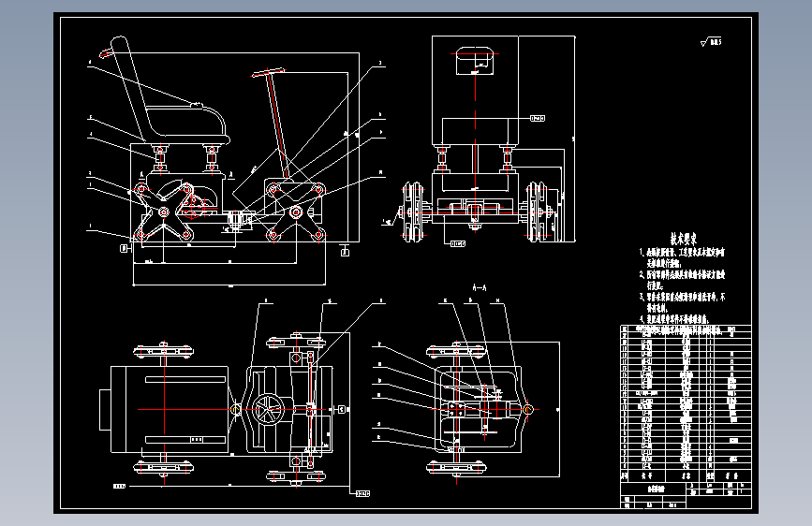The height and width of the screenshot is (526, 812).
Task: Click the 技术要求 heading text
Action: click(683, 239)
